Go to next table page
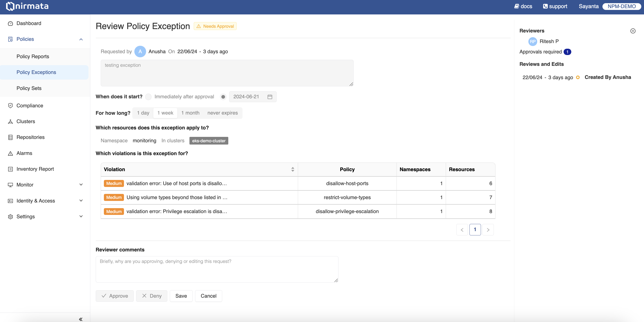This screenshot has width=644, height=322. click(x=488, y=230)
